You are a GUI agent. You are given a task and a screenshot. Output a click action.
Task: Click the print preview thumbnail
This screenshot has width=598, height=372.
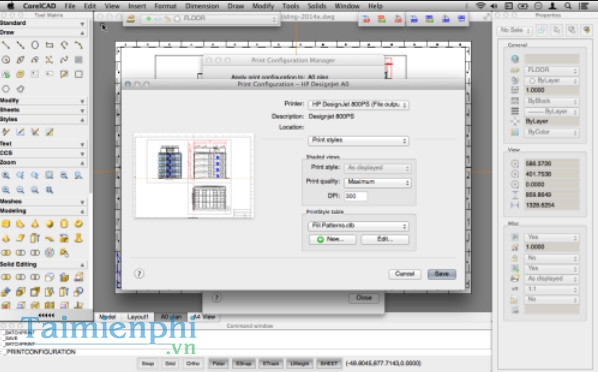[194, 176]
